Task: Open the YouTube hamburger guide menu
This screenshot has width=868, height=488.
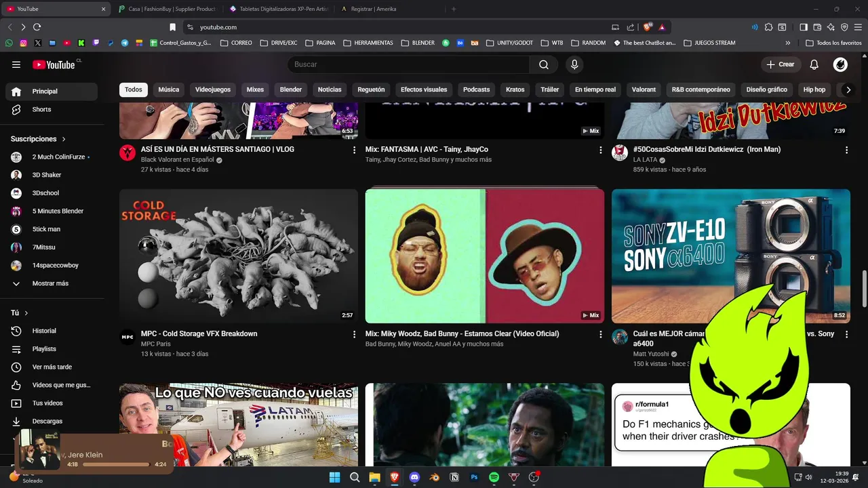Action: point(16,64)
